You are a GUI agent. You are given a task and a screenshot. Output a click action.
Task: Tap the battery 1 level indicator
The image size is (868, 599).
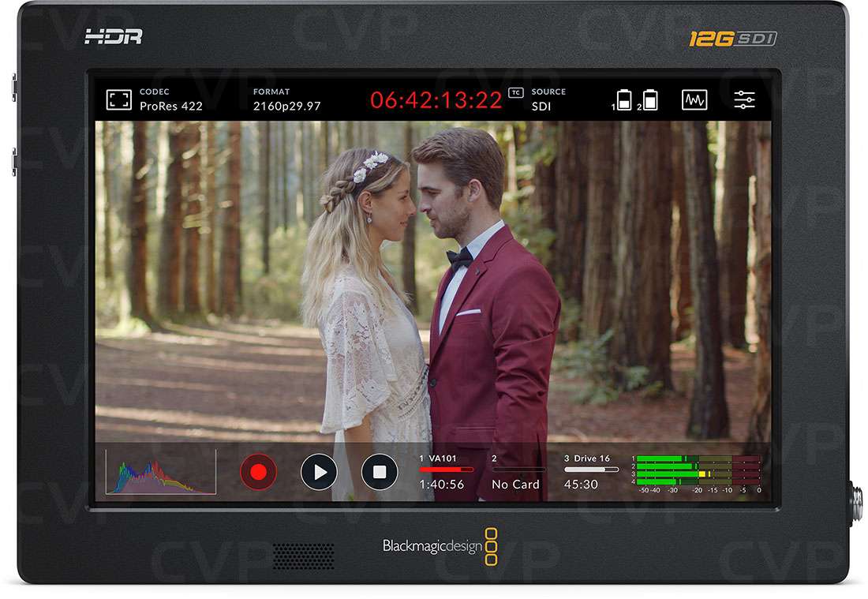624,100
